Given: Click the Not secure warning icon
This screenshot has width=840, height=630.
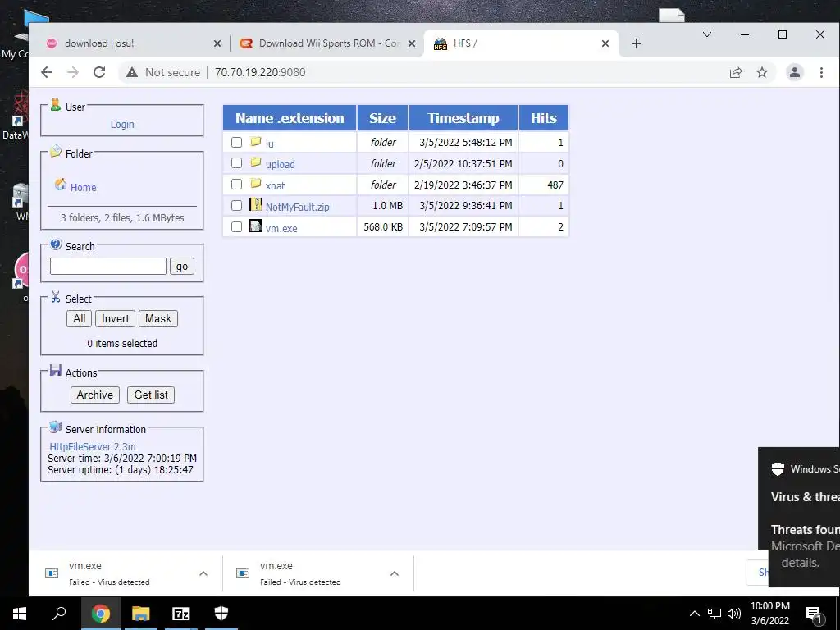Looking at the screenshot, I should click(132, 72).
